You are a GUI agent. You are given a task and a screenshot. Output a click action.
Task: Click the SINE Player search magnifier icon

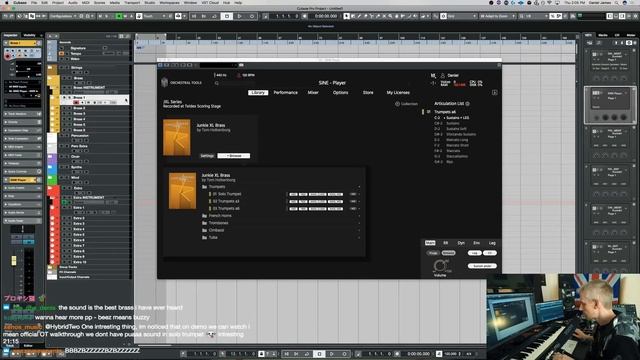pos(217,83)
